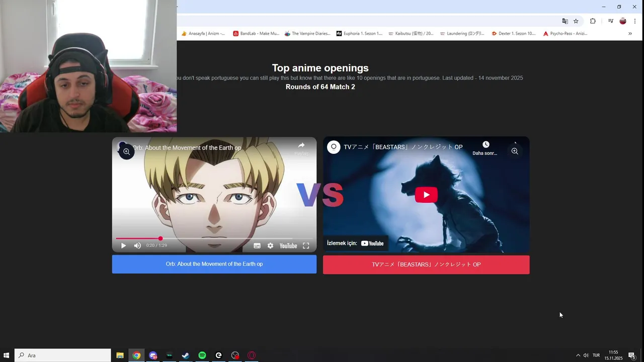Screen dimensions: 644x362
Task: Click the Watch later clock icon
Action: (486, 145)
